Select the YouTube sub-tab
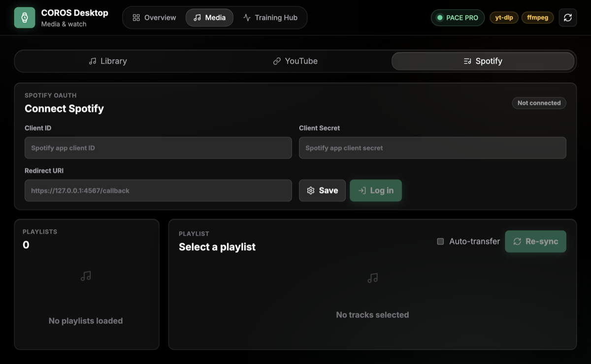Image resolution: width=591 pixels, height=364 pixels. click(295, 61)
